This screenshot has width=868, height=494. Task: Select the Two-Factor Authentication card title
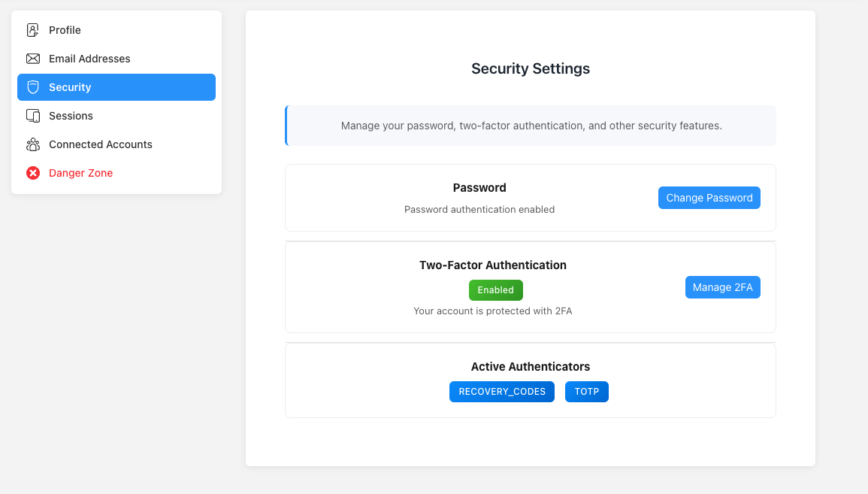[x=493, y=265]
